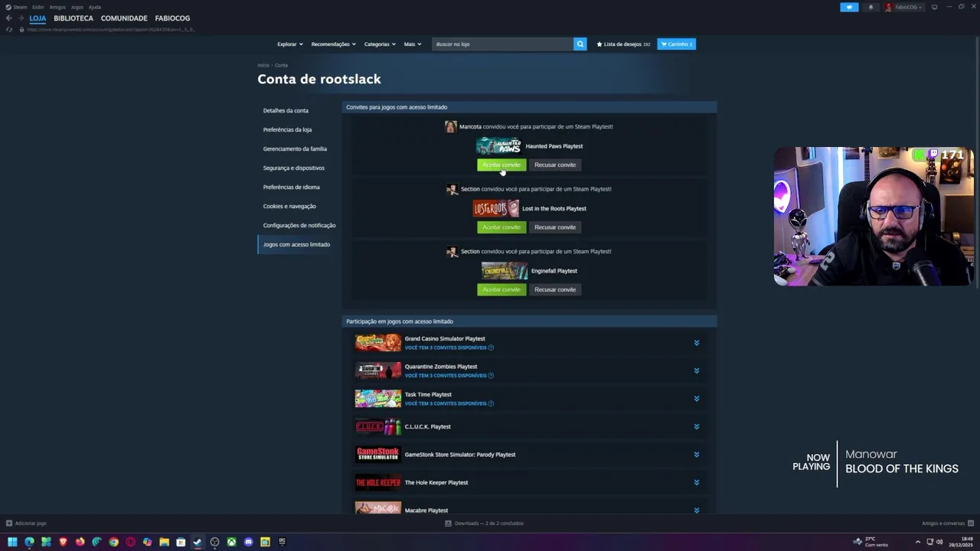
Task: Click info icon next to Grand Casino invites
Action: [x=491, y=347]
